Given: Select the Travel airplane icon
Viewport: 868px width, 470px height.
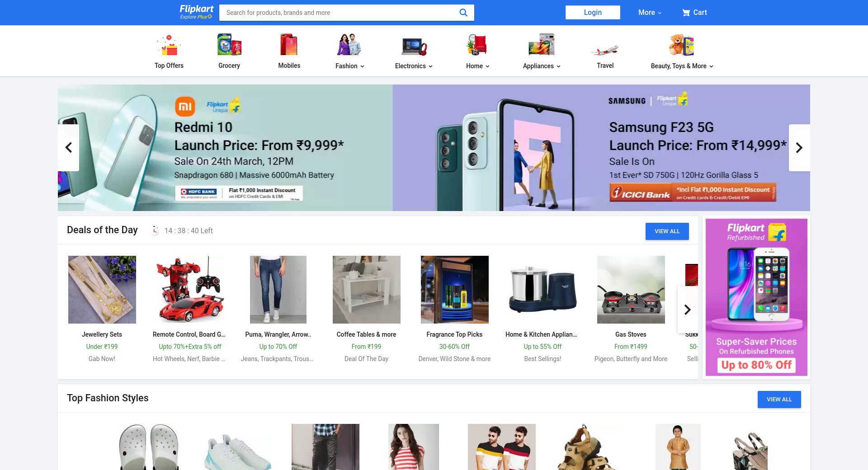Looking at the screenshot, I should 605,49.
